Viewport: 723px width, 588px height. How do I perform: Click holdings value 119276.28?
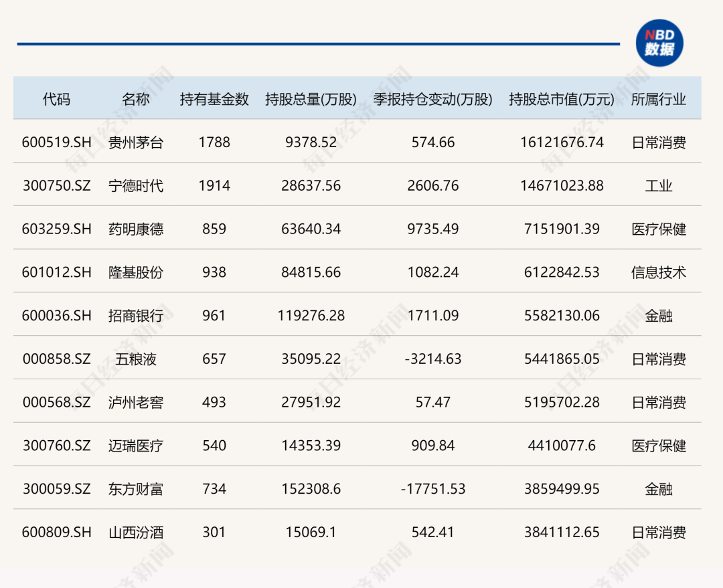(311, 316)
